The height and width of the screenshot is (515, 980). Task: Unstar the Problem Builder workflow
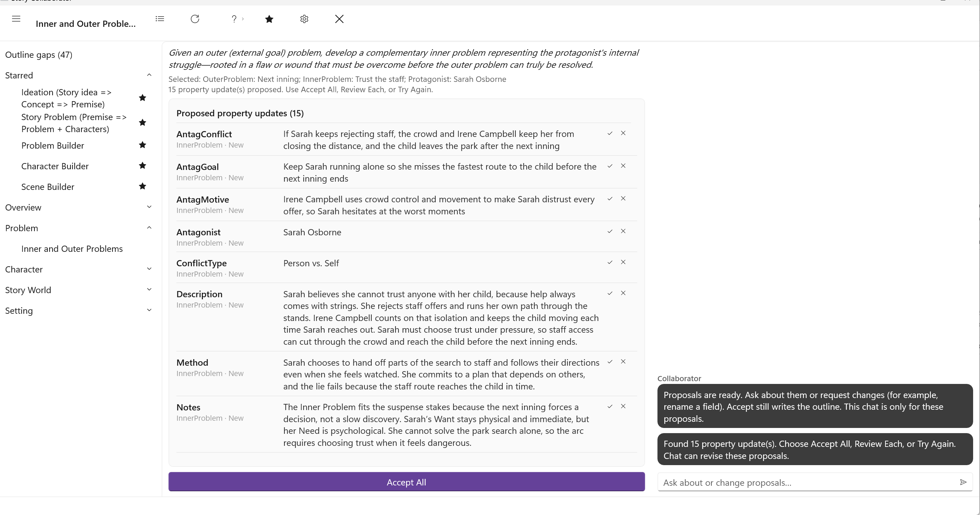coord(142,145)
